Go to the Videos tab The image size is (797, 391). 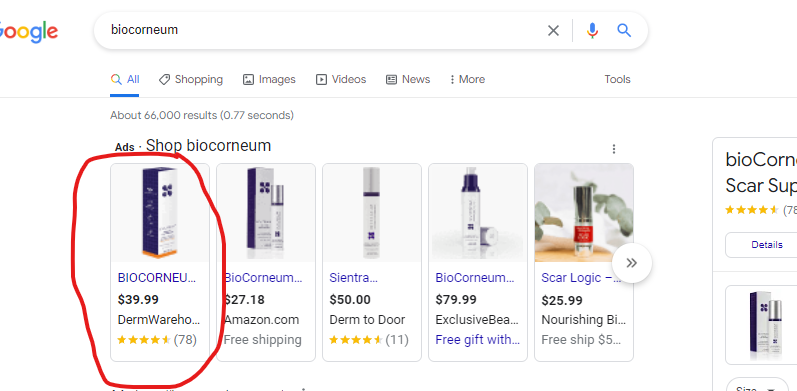tap(341, 80)
